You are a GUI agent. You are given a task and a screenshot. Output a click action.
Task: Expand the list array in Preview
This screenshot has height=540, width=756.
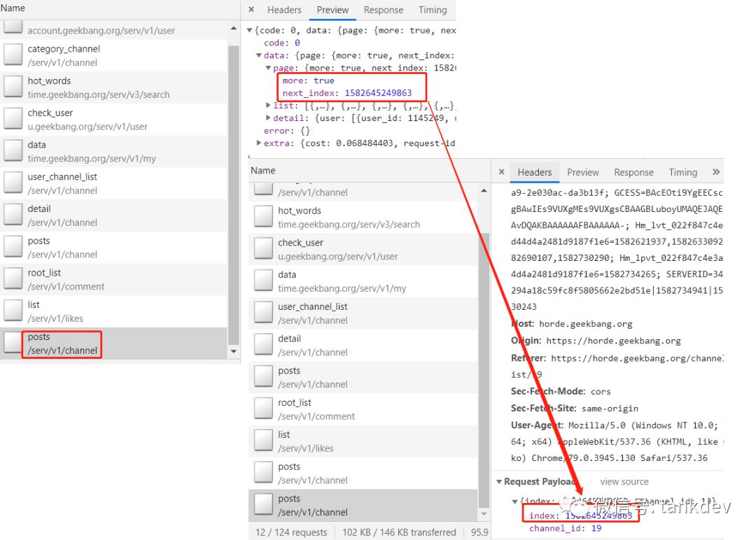268,105
